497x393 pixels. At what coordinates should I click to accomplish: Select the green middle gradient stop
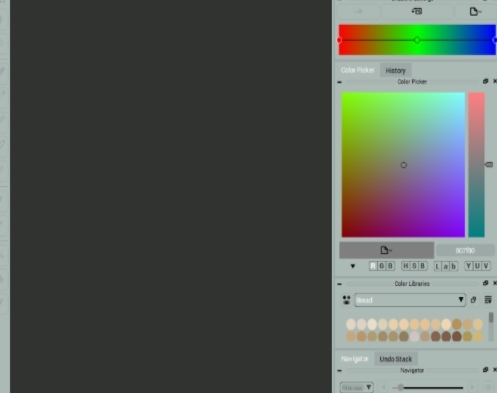point(417,40)
